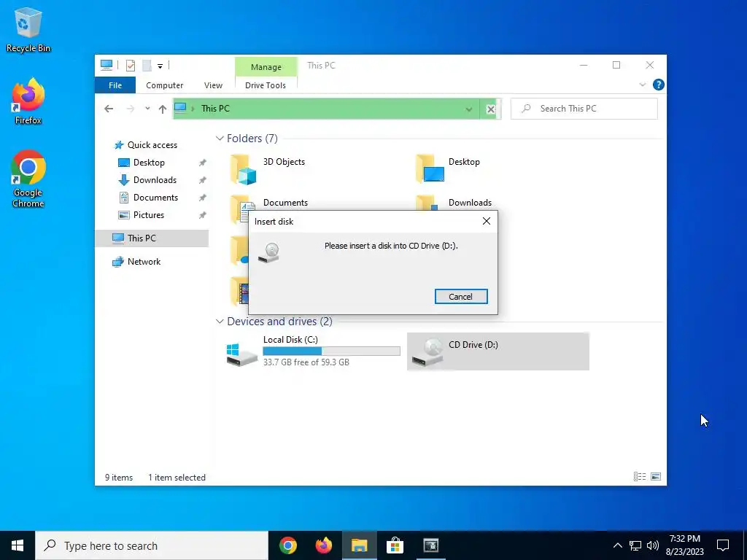Screen dimensions: 747x560
Task: Open the Computer ribbon tab
Action: [x=164, y=85]
